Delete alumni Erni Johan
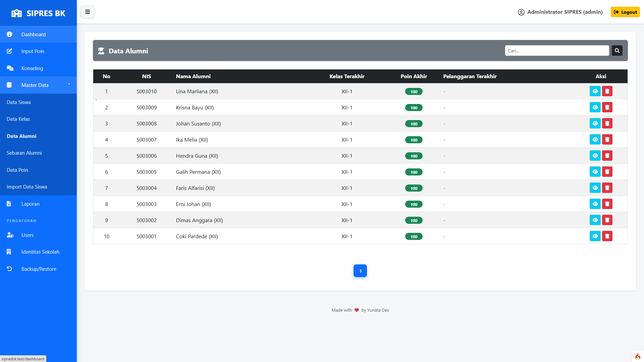The image size is (644, 362). coord(607,204)
